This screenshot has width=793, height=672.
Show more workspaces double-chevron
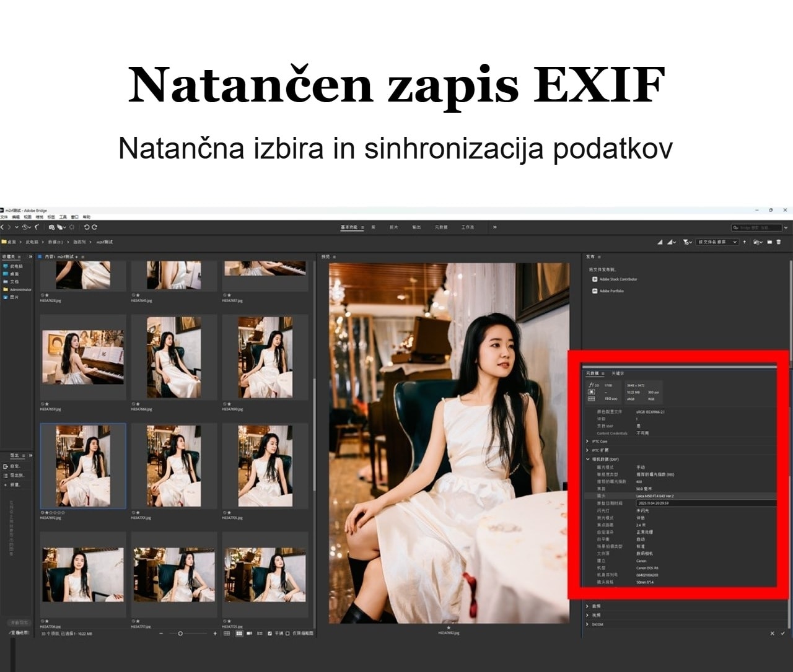pos(495,227)
